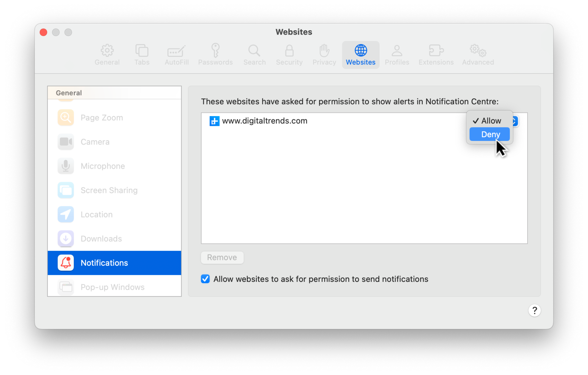Select Location in the sidebar list
588x375 pixels.
click(x=96, y=214)
